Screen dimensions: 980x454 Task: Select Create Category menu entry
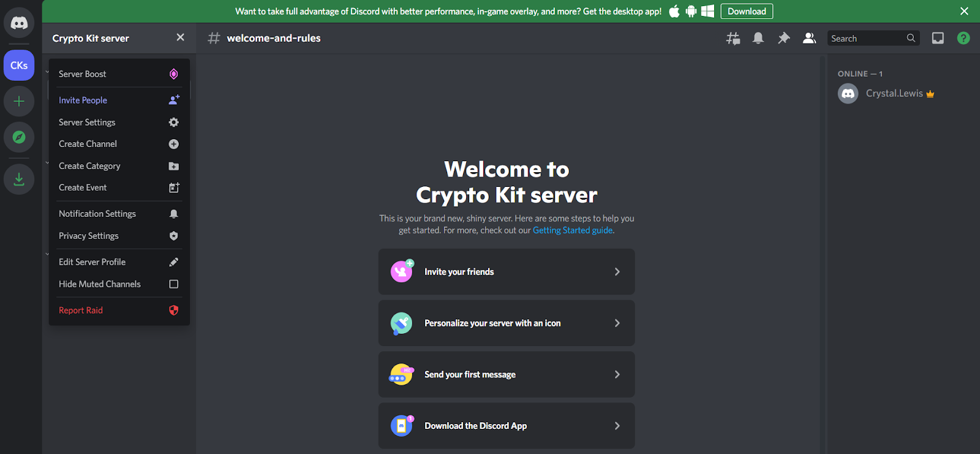119,166
